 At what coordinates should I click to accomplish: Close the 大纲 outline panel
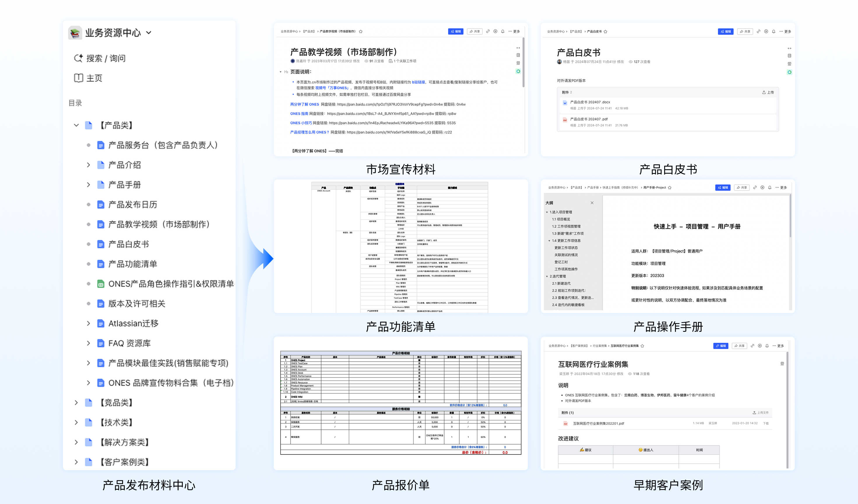[592, 203]
